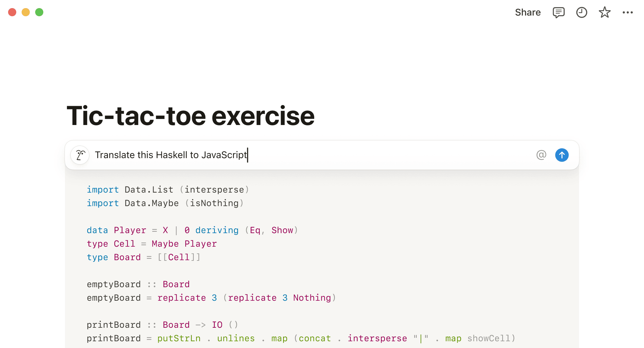644x348 pixels.
Task: Click the Share button
Action: [x=528, y=13]
